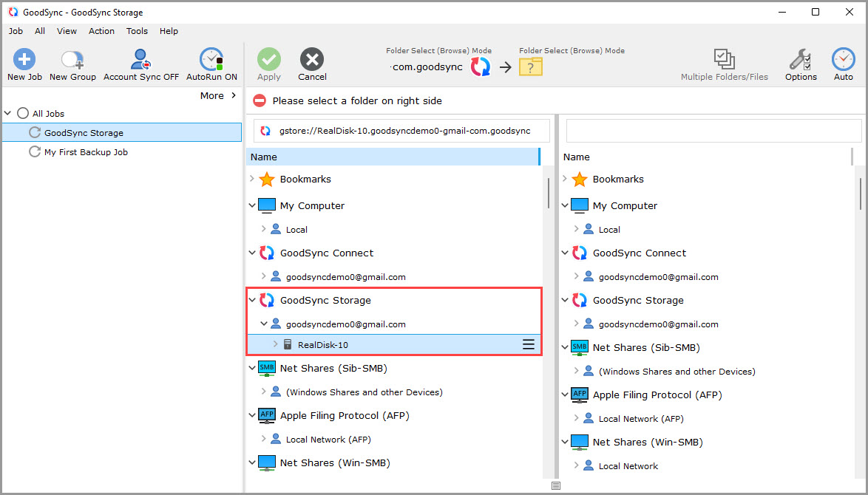This screenshot has width=868, height=495.
Task: Click right pane Net Shares (Win-SMB) icon
Action: point(580,443)
